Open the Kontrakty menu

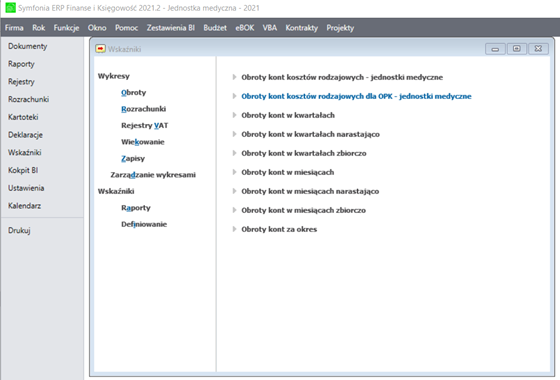(301, 28)
